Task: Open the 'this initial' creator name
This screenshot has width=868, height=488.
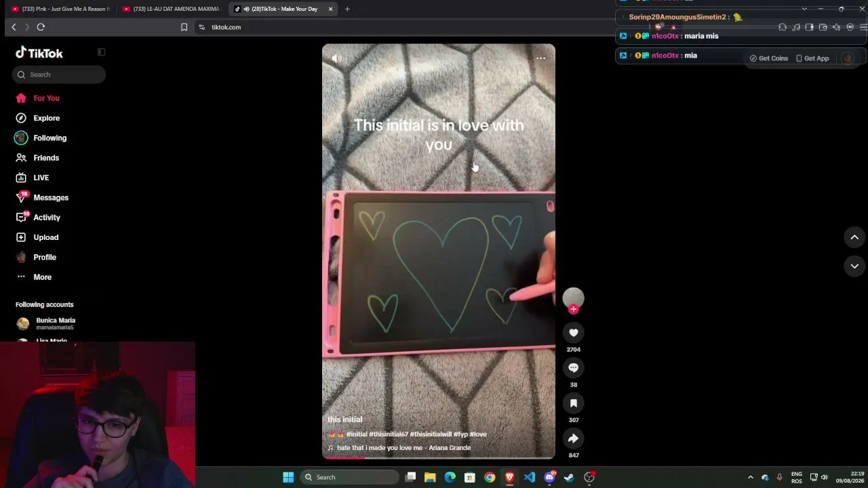Action: (x=344, y=420)
